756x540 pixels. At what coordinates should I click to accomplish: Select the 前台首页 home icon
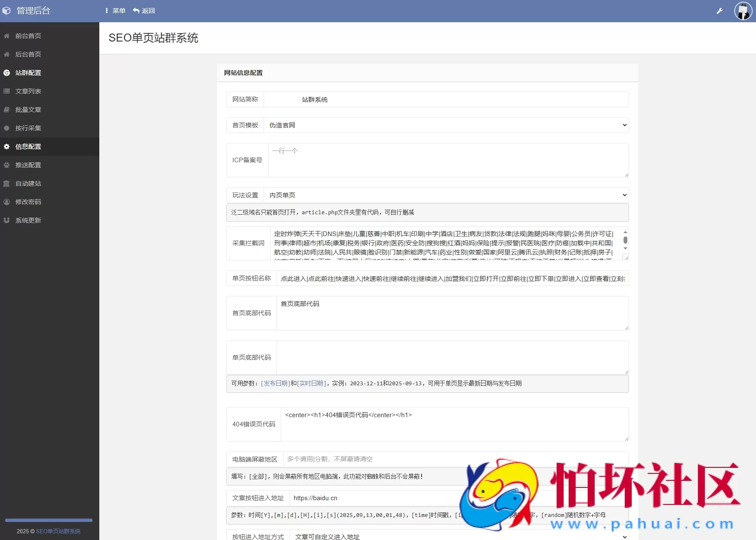(6, 36)
